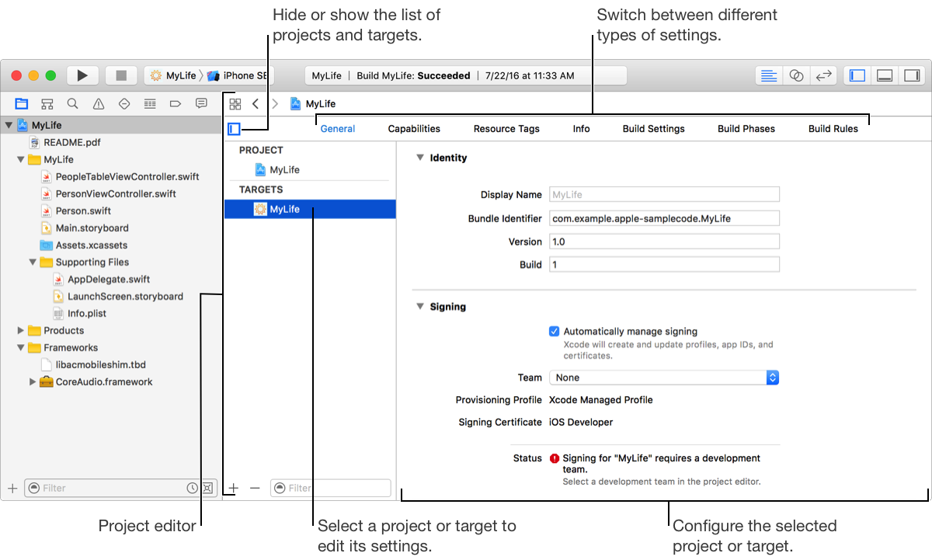Open the Breakpoint navigator
This screenshot has height=560, width=932.
click(176, 103)
